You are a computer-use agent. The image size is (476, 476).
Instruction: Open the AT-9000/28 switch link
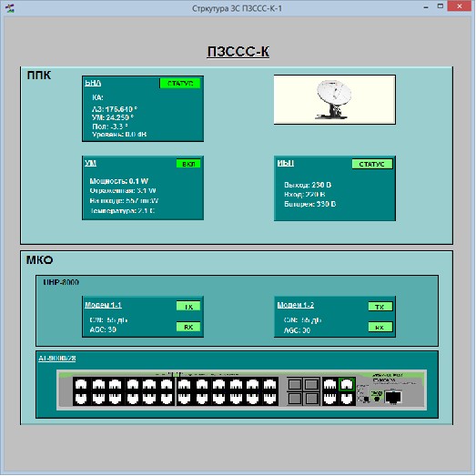click(x=57, y=359)
